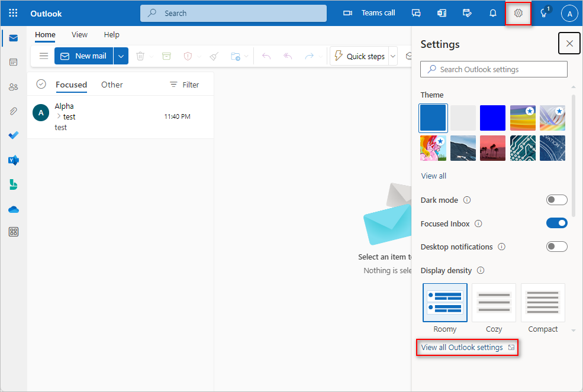Open Files paperclip in left rail
The width and height of the screenshot is (583, 392).
point(14,111)
